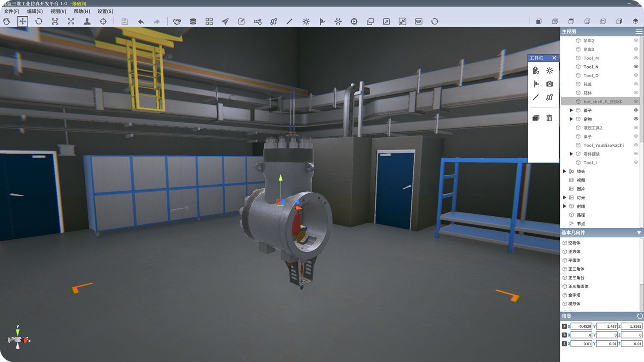644x362 pixels.
Task: Click the paper plane icon in toolbar
Action: [225, 21]
